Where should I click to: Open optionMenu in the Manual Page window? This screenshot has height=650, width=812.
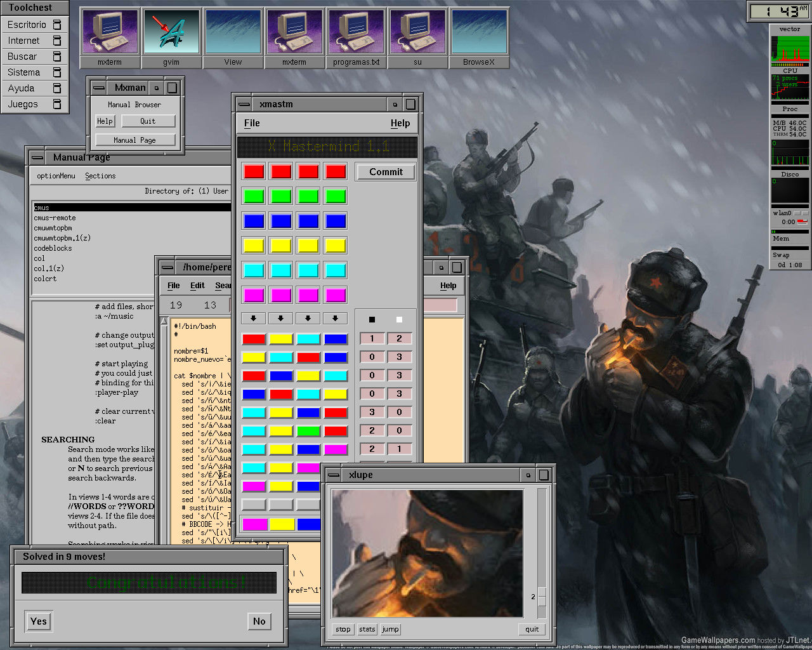pos(56,176)
